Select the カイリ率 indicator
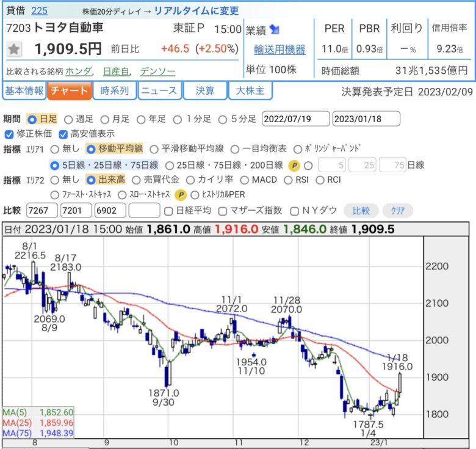Image resolution: width=476 pixels, height=449 pixels. (190, 180)
